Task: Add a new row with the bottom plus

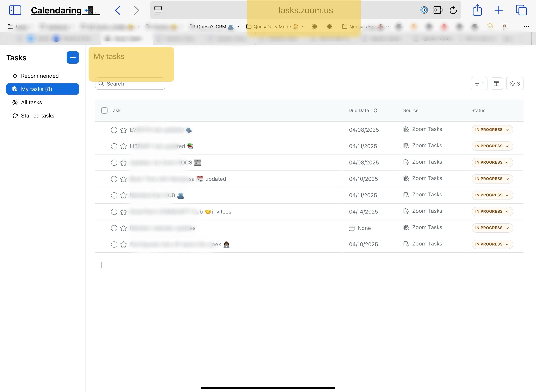Action: tap(101, 265)
